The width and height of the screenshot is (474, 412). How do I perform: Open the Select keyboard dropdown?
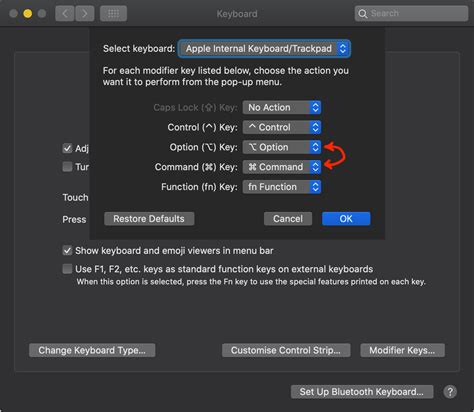pyautogui.click(x=264, y=49)
